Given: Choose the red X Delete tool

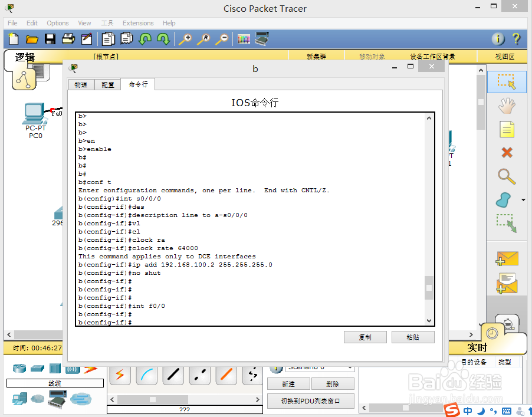Looking at the screenshot, I should tap(507, 152).
